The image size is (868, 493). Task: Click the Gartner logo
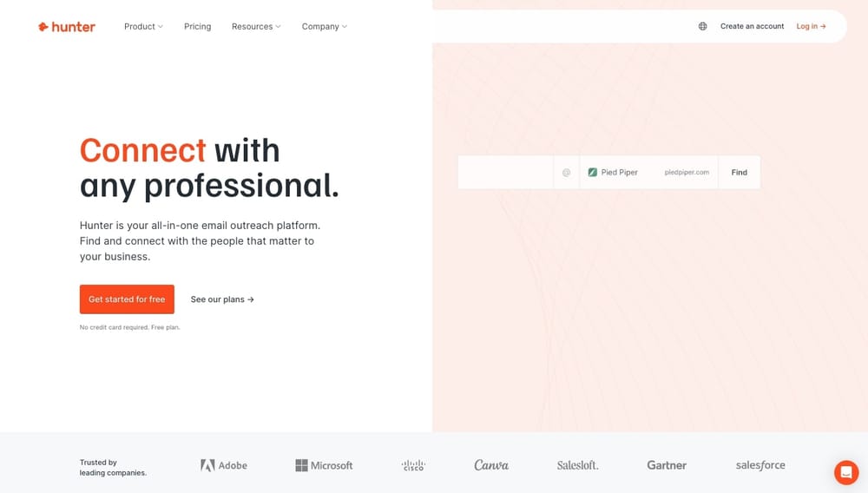tap(667, 465)
